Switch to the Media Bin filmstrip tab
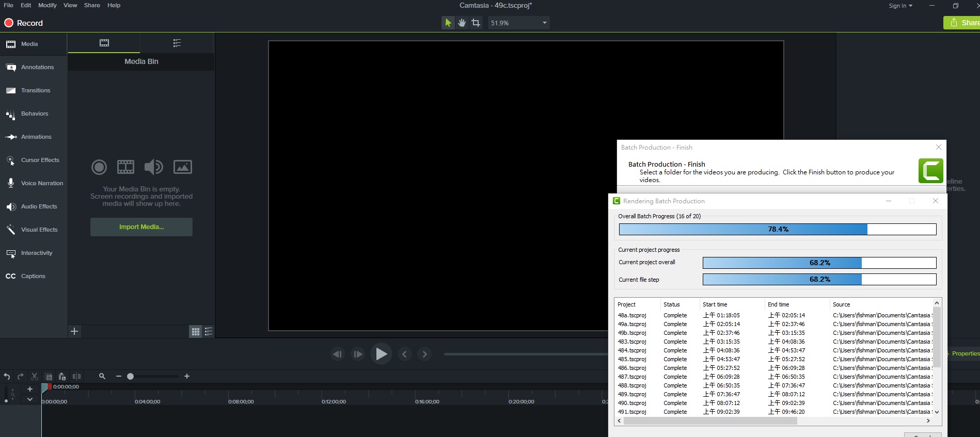The image size is (980, 437). click(x=104, y=43)
